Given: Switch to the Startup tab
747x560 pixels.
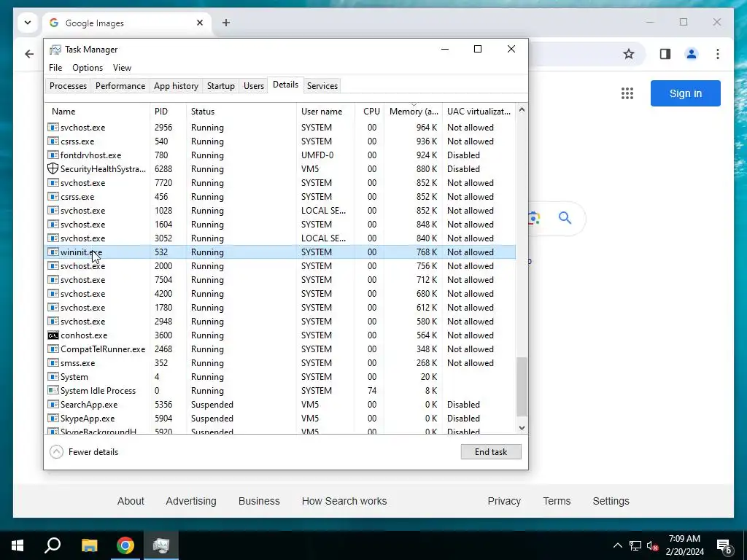Looking at the screenshot, I should (220, 86).
